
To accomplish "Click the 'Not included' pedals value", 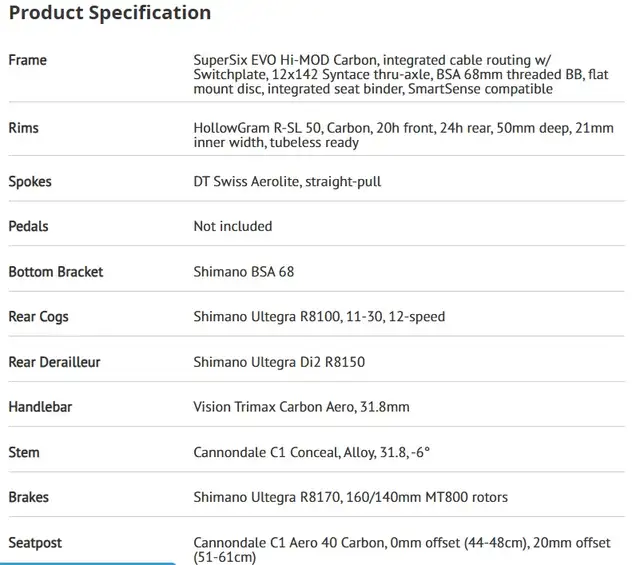I will click(x=232, y=226).
